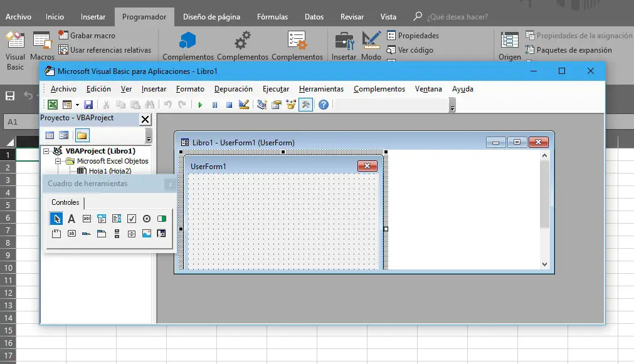Close the Proyecto - VBAProject panel
The height and width of the screenshot is (364, 634).
coord(145,119)
